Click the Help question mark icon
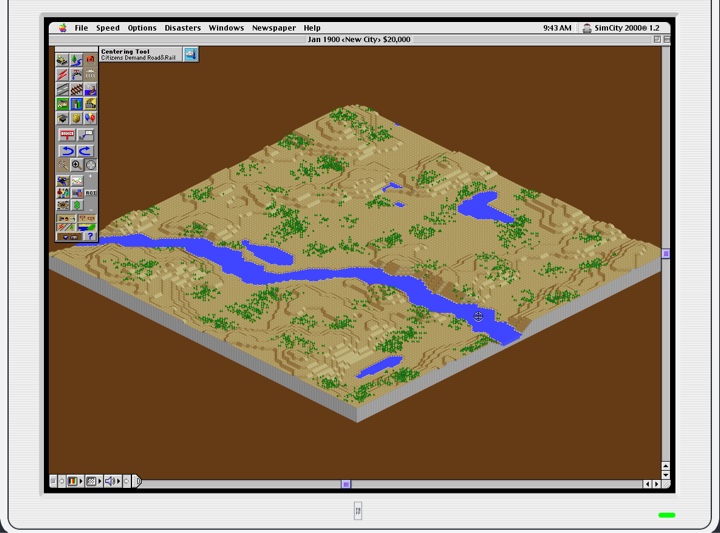Image resolution: width=720 pixels, height=533 pixels. 90,237
